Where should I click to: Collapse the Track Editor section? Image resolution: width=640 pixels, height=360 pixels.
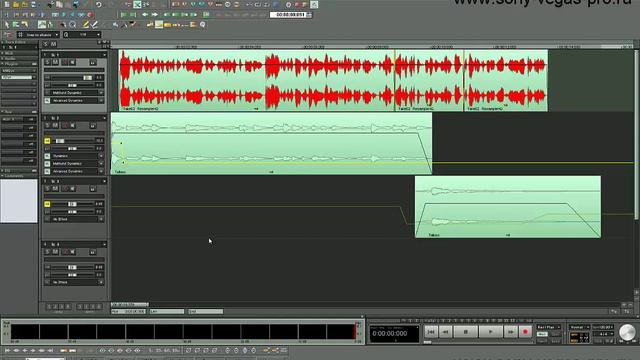coord(3,42)
